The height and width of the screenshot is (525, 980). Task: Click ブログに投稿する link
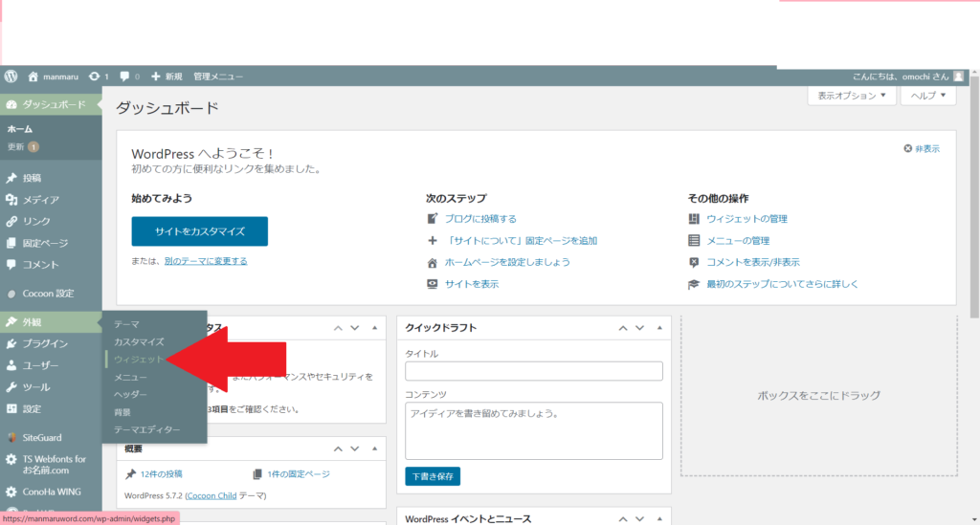click(x=480, y=218)
